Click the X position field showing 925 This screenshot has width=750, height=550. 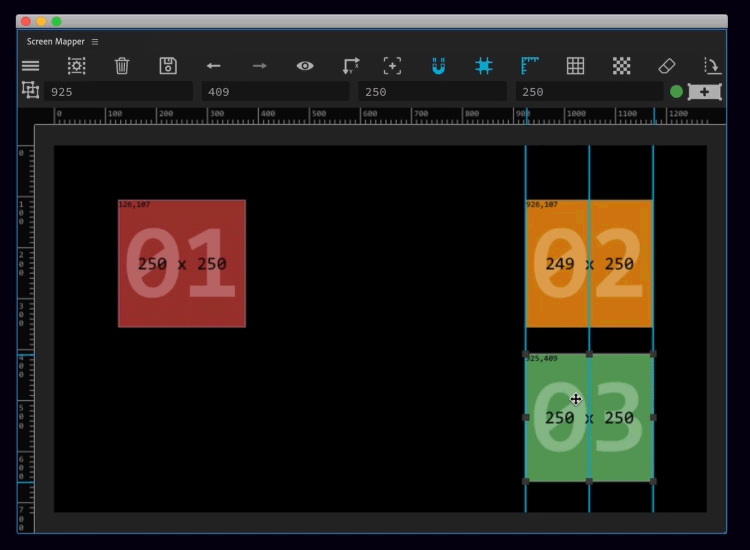coord(118,91)
